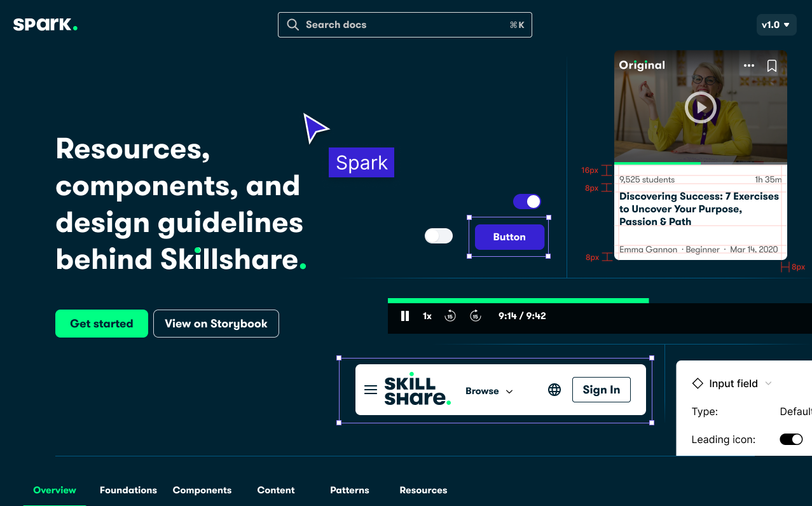Click the class card green progress bar

point(657,163)
